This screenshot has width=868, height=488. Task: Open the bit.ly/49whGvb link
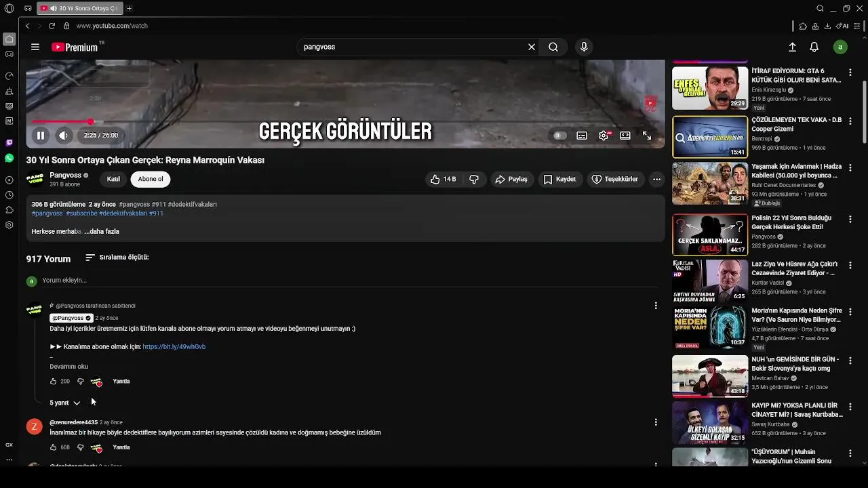(174, 346)
